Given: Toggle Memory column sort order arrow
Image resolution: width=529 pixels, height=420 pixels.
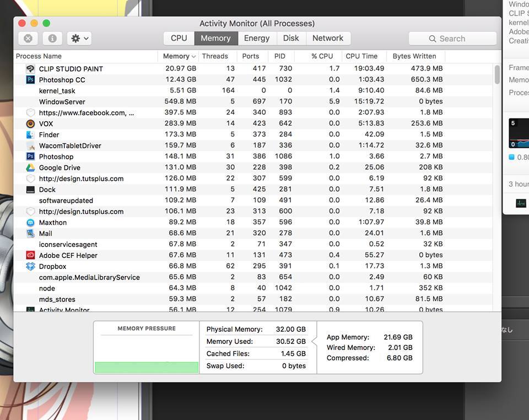Looking at the screenshot, I should [193, 56].
